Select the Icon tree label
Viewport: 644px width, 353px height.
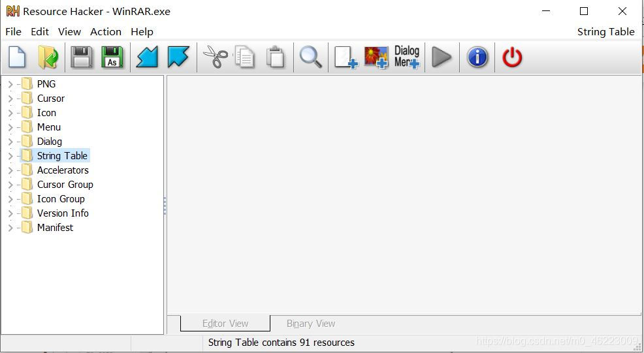pos(46,112)
